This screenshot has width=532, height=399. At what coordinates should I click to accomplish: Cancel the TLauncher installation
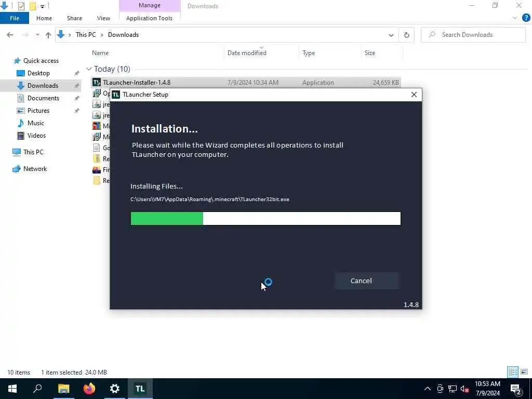pos(367,281)
